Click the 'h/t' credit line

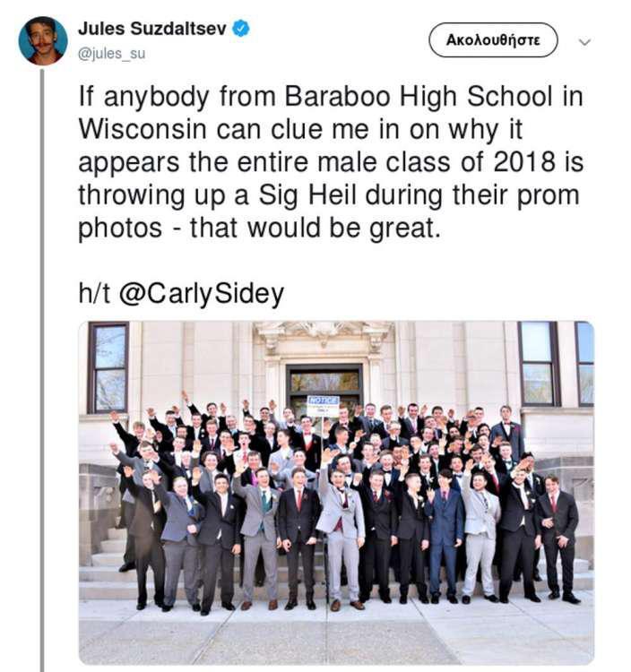181,294
